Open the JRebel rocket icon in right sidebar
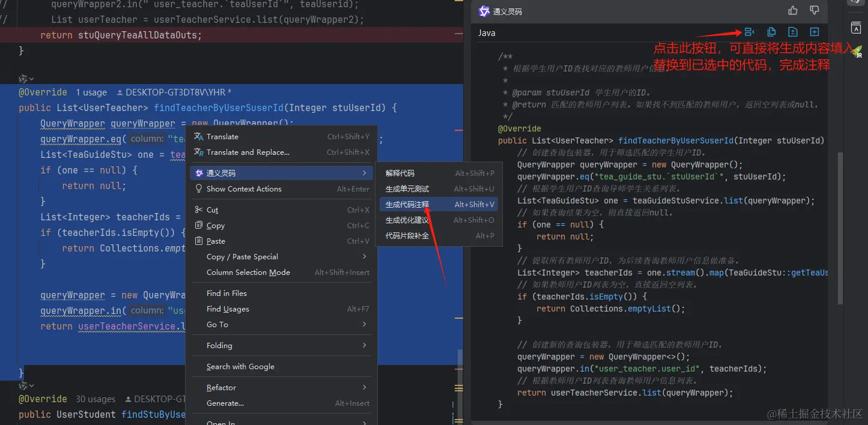Screen dimensions: 868x425 [857, 52]
